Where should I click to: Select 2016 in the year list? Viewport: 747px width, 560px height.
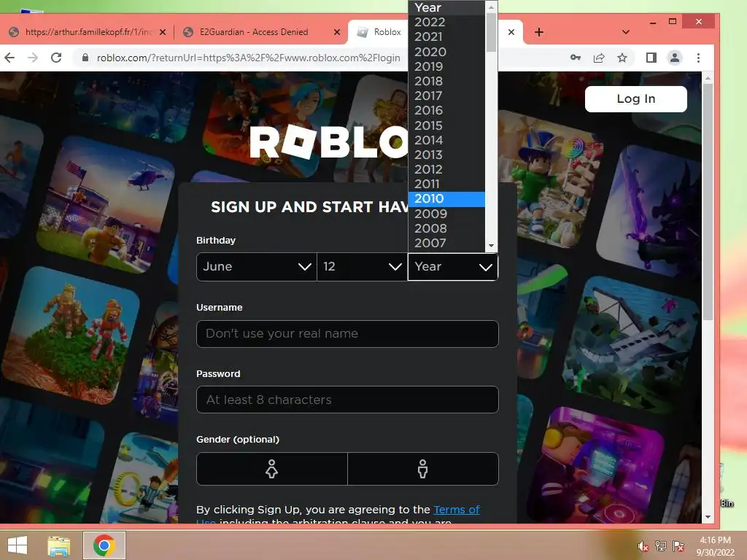(x=446, y=111)
